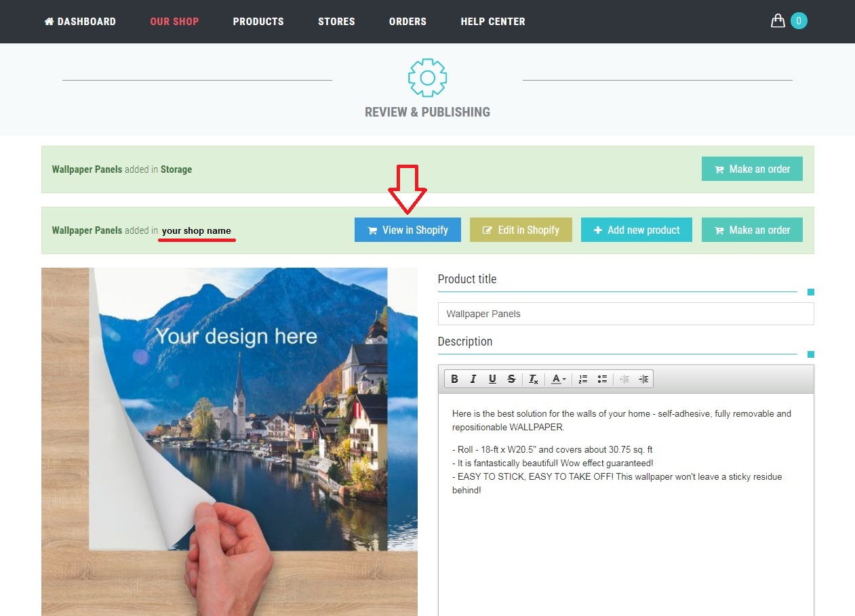
Task: Insert a bulleted list
Action: click(x=601, y=379)
